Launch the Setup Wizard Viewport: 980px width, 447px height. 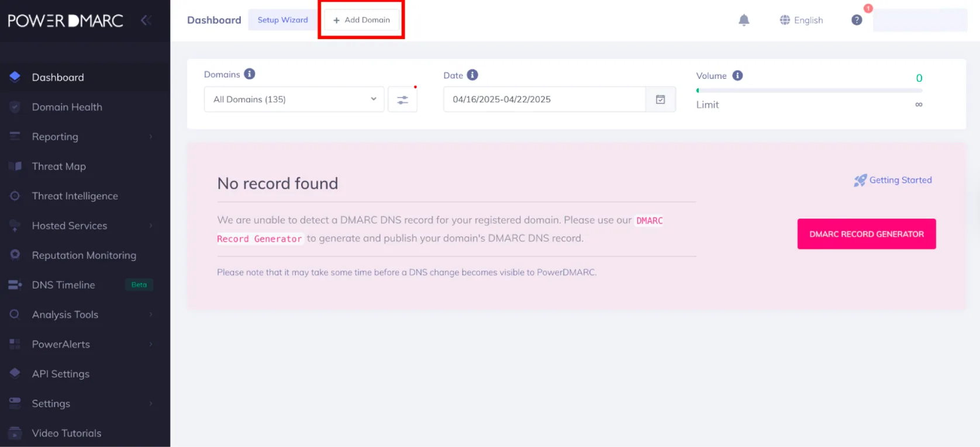[282, 20]
